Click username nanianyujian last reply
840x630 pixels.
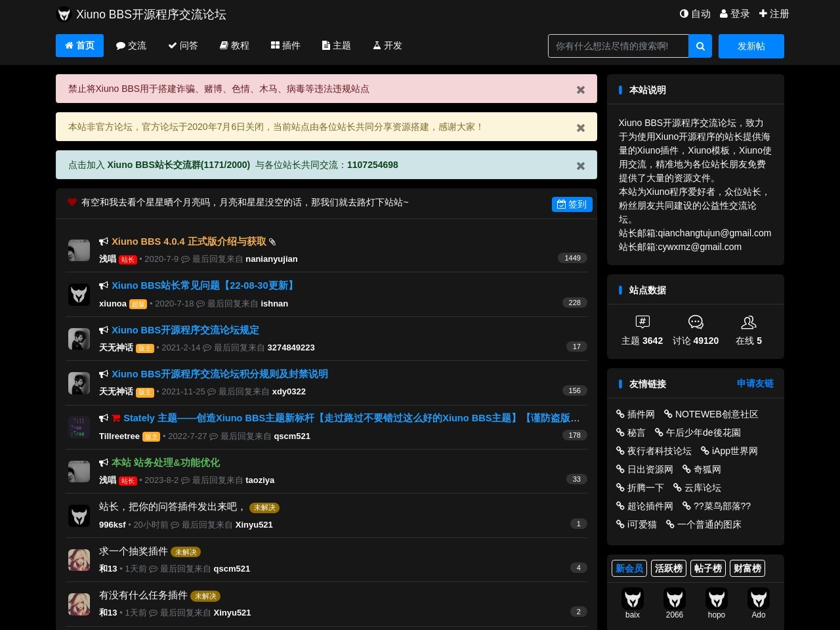point(272,259)
